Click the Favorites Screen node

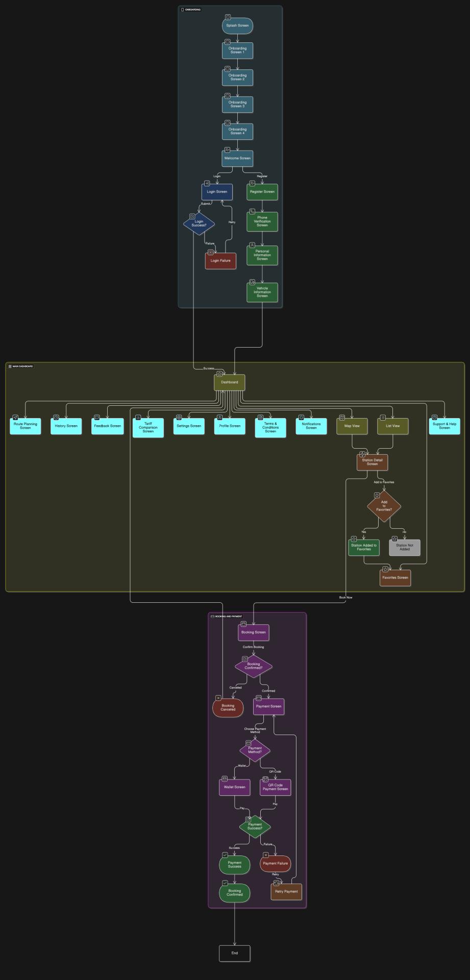pos(395,578)
